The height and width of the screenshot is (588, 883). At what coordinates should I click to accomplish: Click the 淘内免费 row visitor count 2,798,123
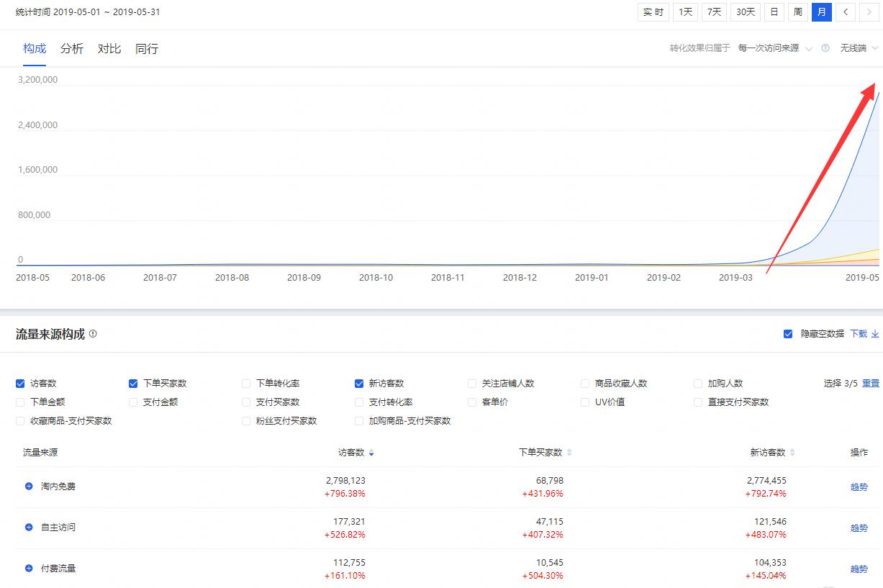(x=345, y=480)
